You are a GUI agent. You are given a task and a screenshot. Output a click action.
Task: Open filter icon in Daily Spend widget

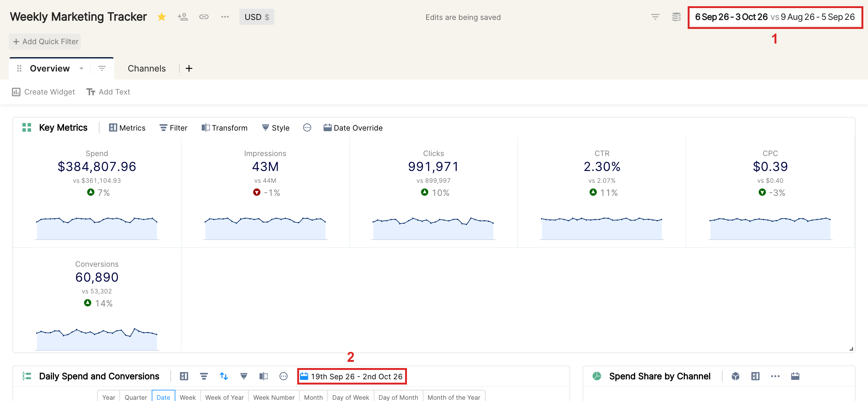point(204,376)
